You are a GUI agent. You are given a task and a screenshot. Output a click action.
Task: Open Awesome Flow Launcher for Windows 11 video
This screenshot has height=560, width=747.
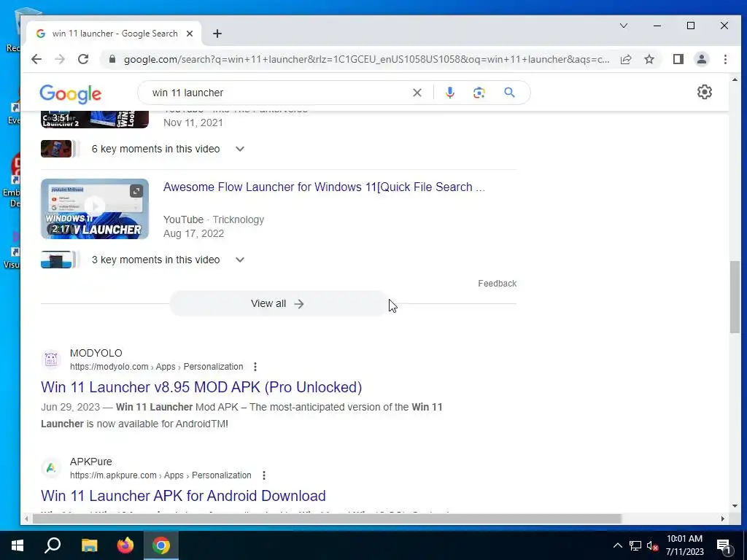point(324,187)
